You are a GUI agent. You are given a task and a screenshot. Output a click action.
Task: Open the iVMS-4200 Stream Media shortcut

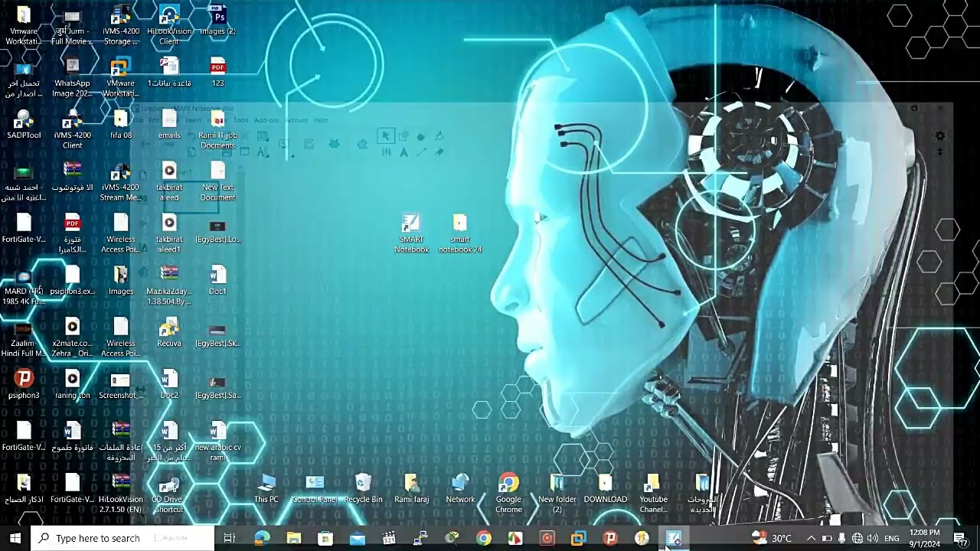click(x=121, y=181)
